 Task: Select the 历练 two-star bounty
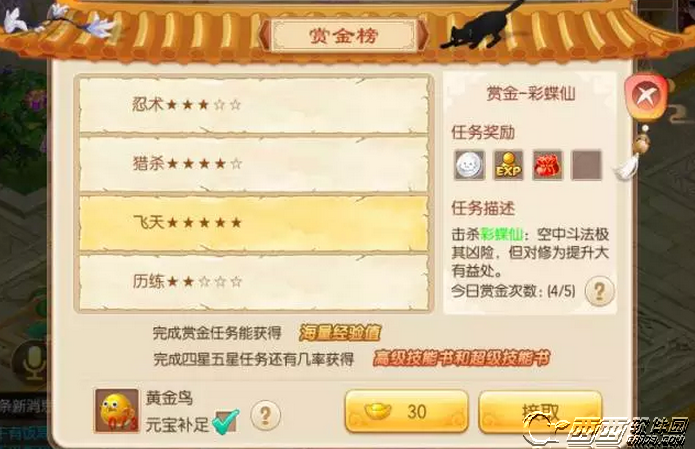coord(254,282)
